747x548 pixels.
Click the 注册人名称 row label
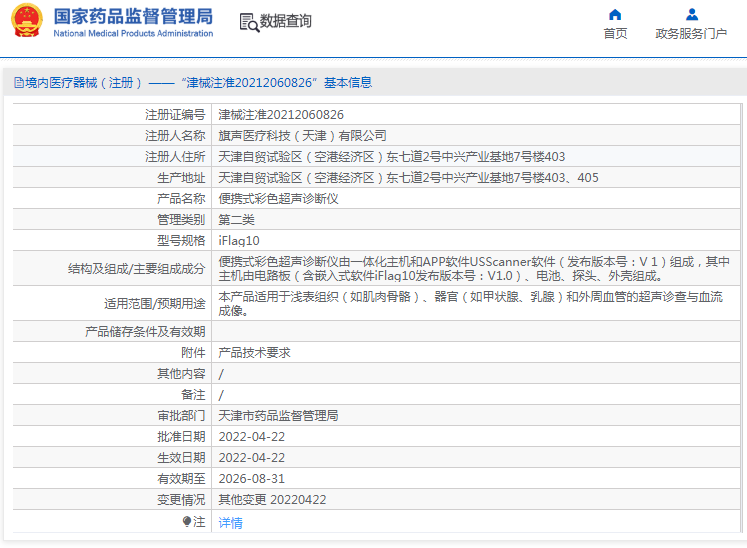point(175,136)
